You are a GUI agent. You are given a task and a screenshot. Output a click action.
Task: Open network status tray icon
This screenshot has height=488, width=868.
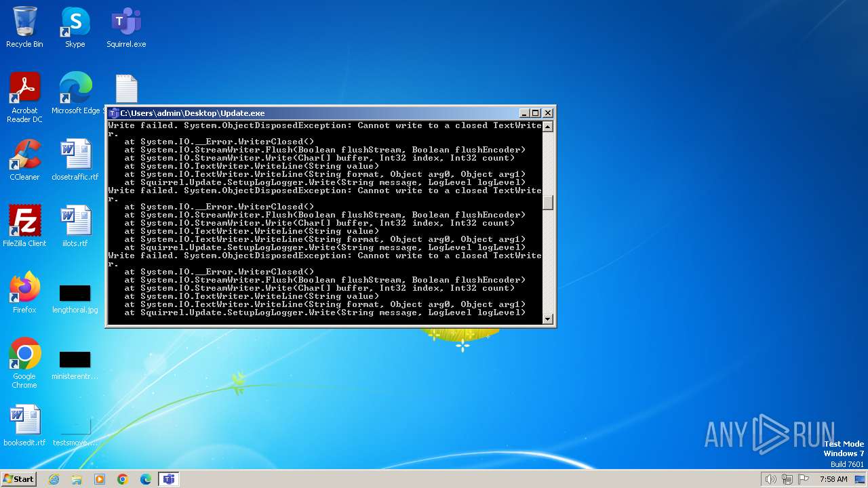click(x=787, y=479)
